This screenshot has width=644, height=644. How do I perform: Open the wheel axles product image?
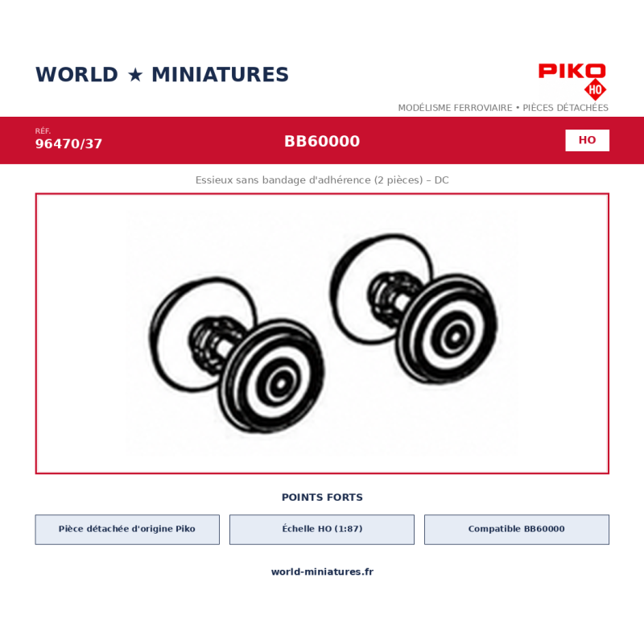pyautogui.click(x=322, y=333)
